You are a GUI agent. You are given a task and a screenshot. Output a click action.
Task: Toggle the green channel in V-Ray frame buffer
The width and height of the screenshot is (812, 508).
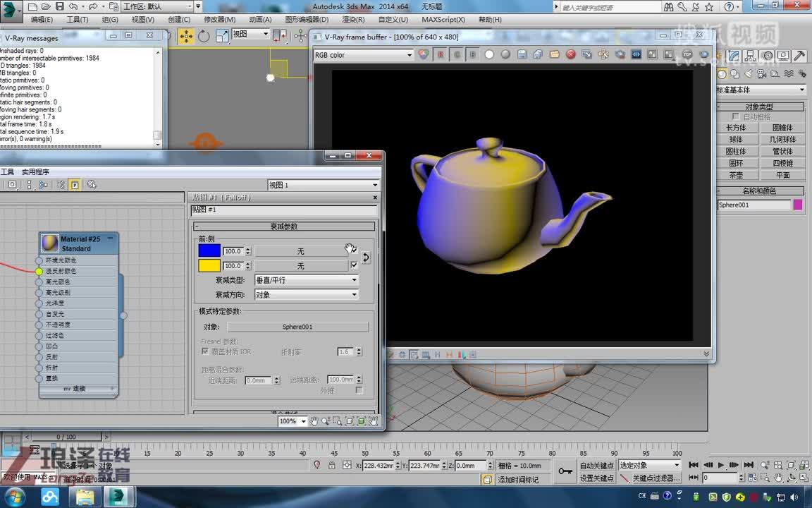coord(457,55)
